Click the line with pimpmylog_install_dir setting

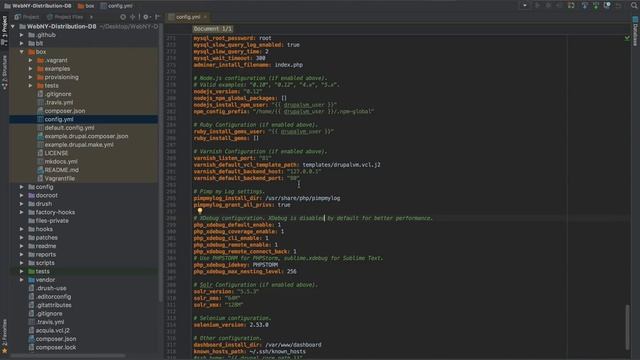click(267, 198)
